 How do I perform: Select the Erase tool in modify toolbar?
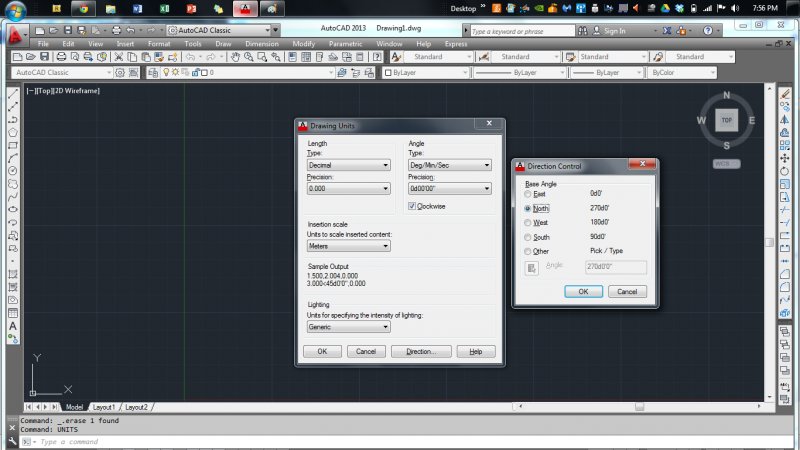[x=785, y=93]
